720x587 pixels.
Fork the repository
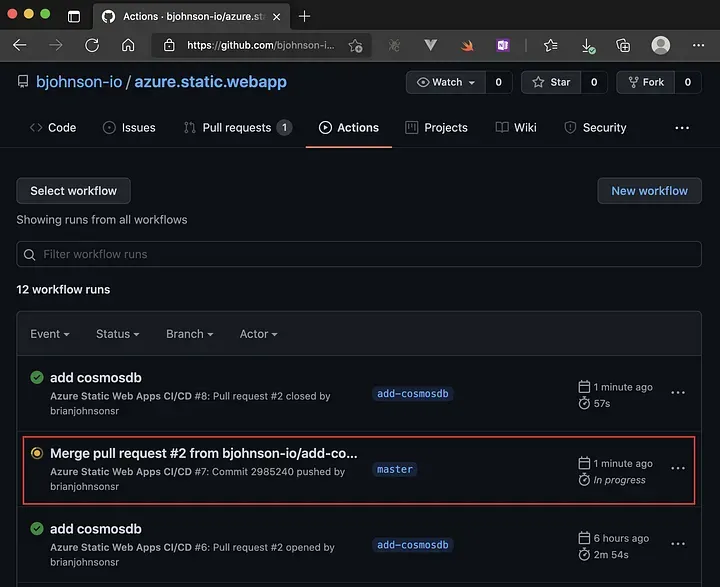coord(646,82)
